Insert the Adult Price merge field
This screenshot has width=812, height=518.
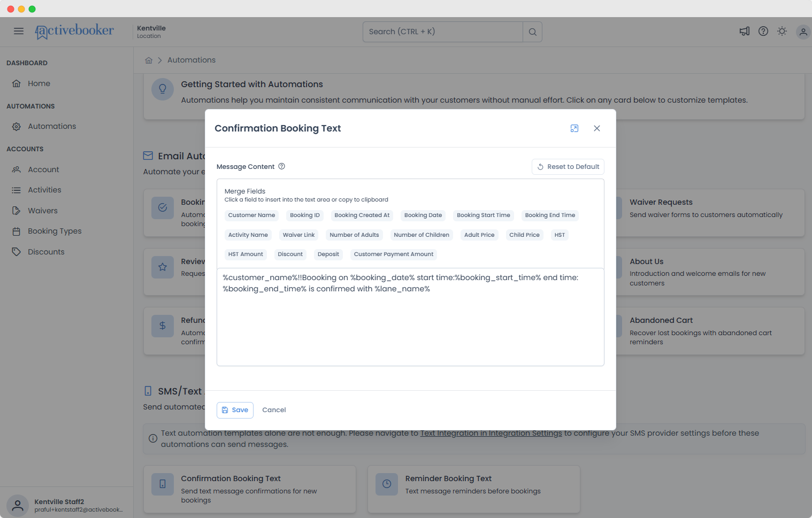(x=479, y=235)
